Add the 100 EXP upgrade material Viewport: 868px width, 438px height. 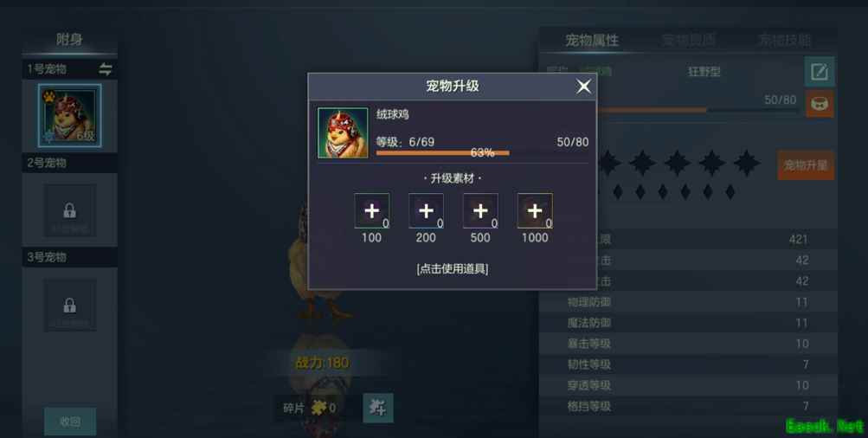tap(371, 210)
